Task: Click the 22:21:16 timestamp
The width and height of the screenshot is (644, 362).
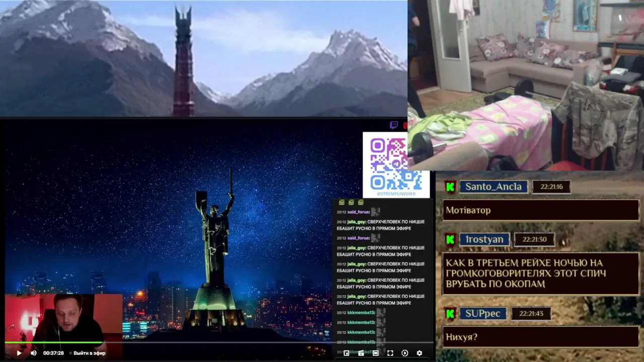Action: click(x=551, y=187)
